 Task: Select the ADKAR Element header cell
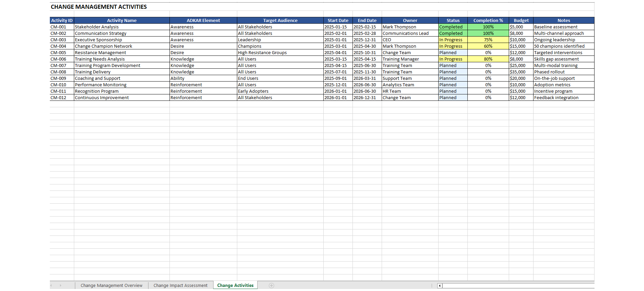click(203, 21)
